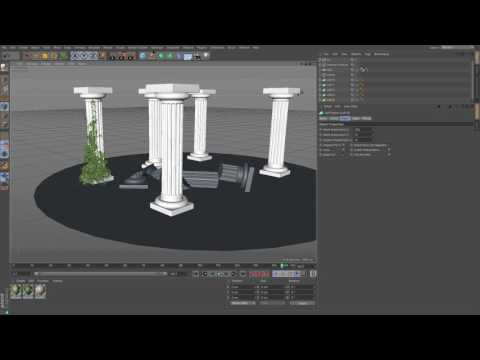
Task: Switch to Basic tab in attributes
Action: [x=324, y=118]
